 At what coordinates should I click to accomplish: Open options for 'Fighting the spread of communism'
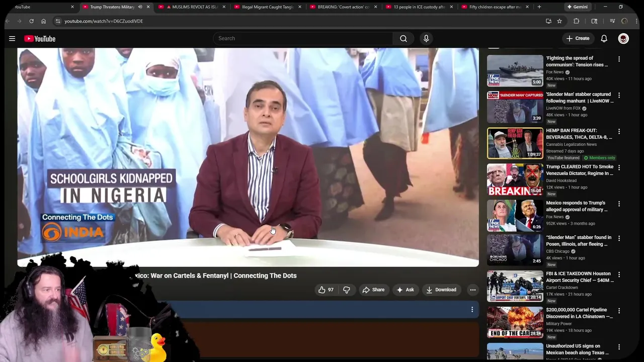tap(619, 59)
